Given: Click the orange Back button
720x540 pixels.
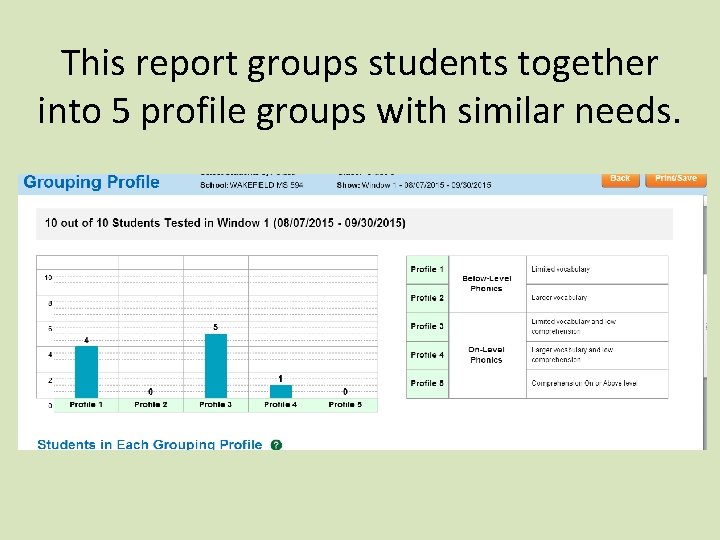Looking at the screenshot, I should pos(620,180).
